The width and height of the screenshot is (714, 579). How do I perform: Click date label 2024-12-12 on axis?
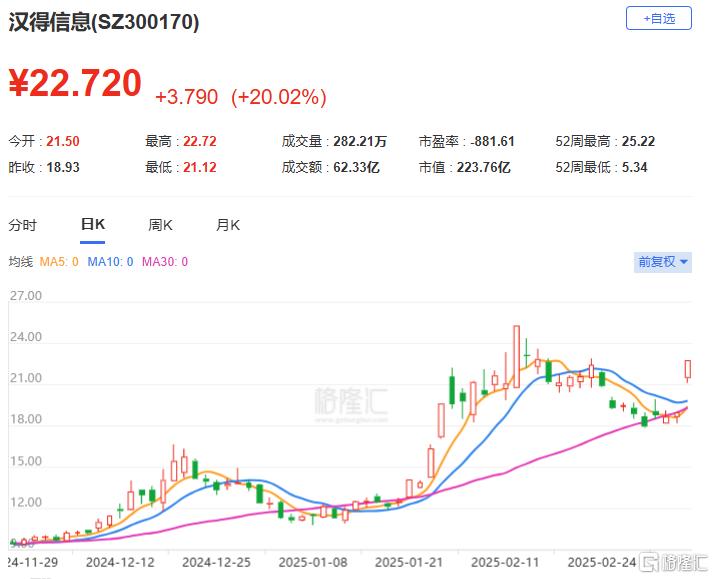point(120,563)
